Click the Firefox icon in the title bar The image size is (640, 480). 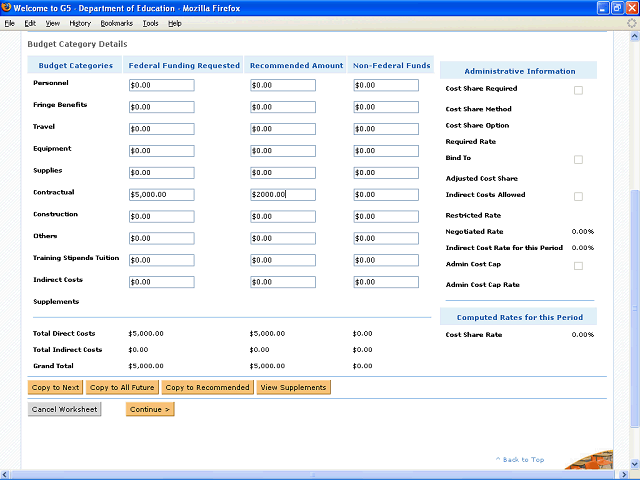click(x=8, y=8)
